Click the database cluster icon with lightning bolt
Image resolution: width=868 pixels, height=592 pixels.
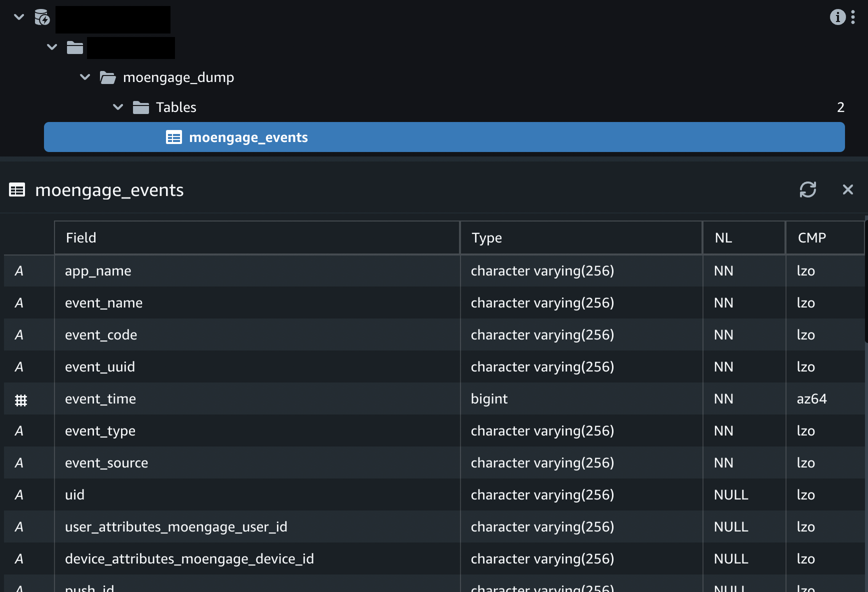[42, 17]
